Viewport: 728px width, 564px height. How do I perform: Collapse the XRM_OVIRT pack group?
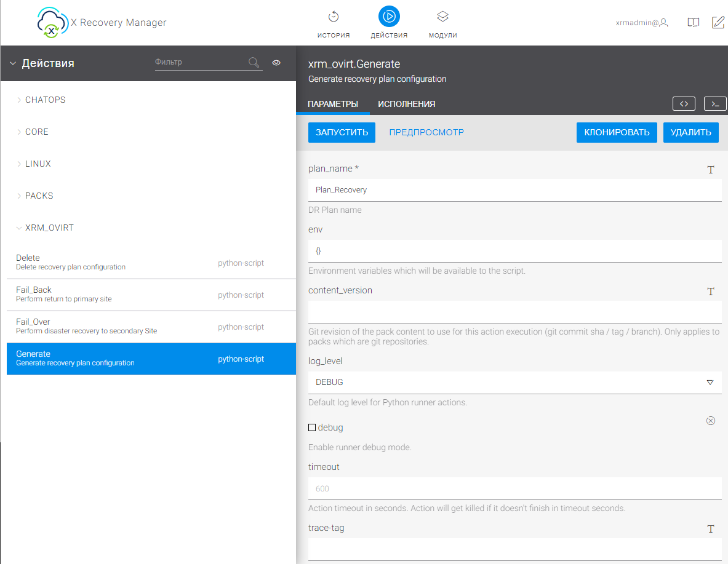click(x=49, y=228)
